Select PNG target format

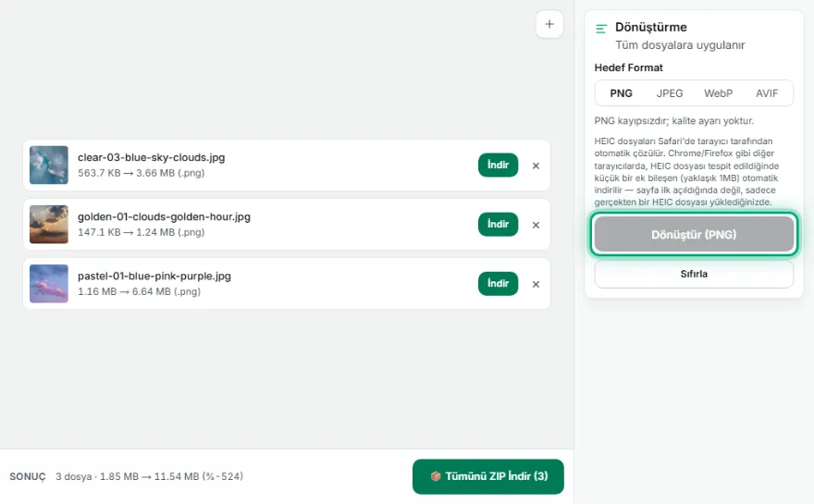coord(621,93)
